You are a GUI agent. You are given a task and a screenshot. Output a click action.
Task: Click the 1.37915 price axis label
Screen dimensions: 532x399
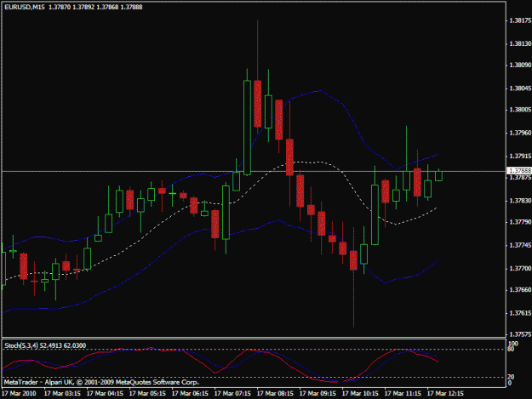pos(520,157)
